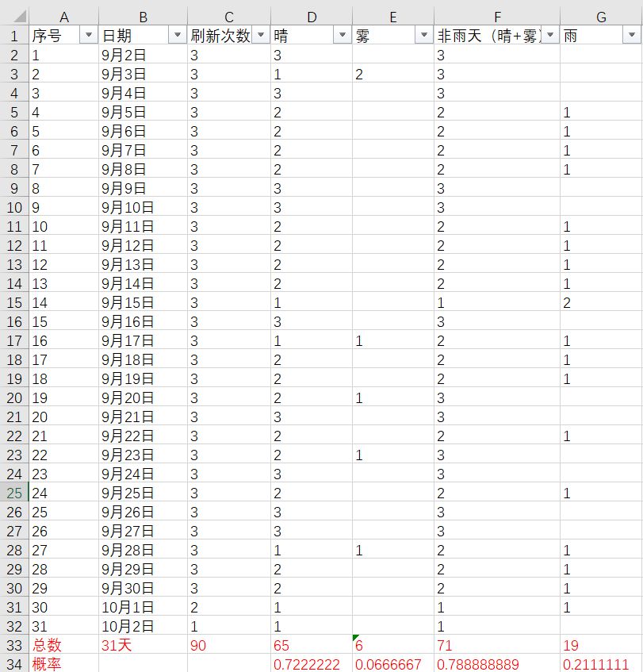Select row header 15
643x672 pixels.
(x=14, y=302)
